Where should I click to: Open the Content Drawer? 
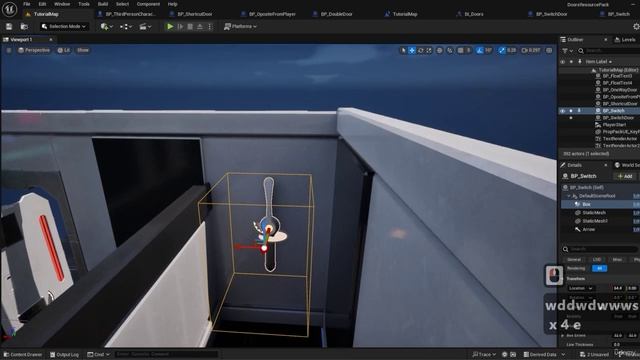(23, 354)
